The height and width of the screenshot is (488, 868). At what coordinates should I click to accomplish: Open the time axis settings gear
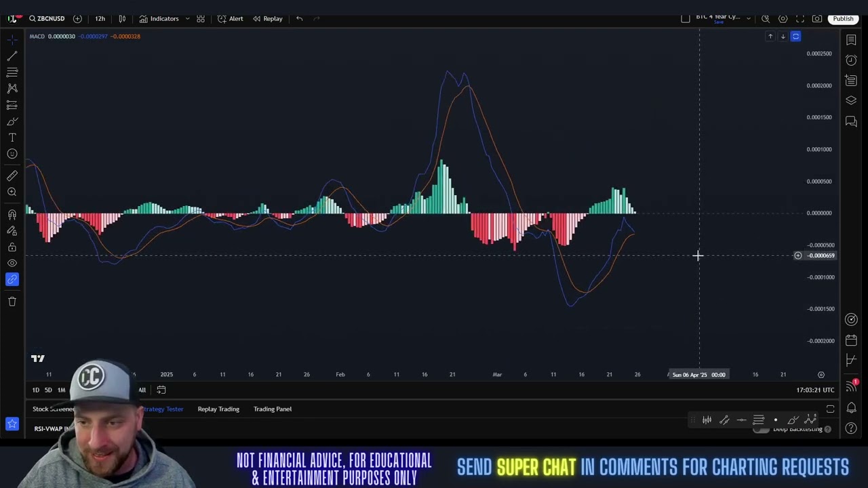pyautogui.click(x=821, y=375)
